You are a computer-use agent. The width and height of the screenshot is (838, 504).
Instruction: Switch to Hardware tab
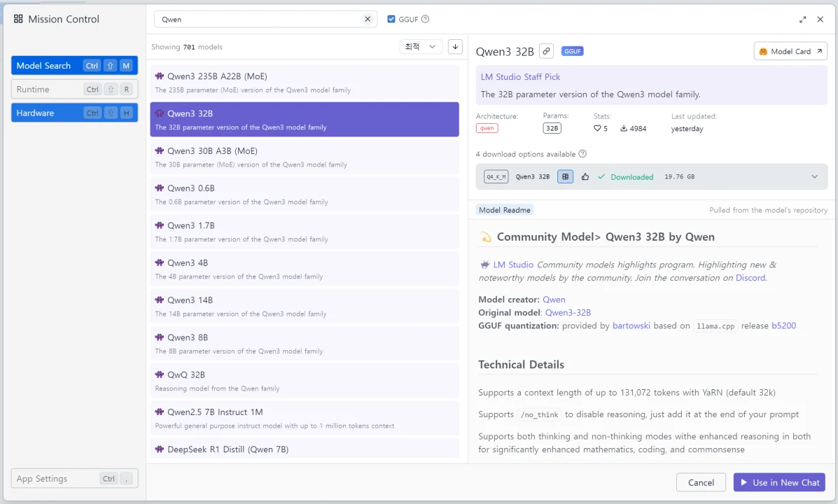74,113
